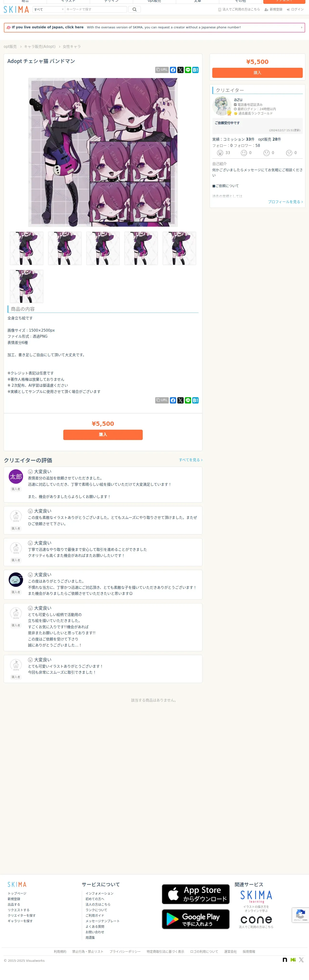The image size is (309, 980).
Task: Open お問い合わせ footer link
Action: click(x=95, y=932)
